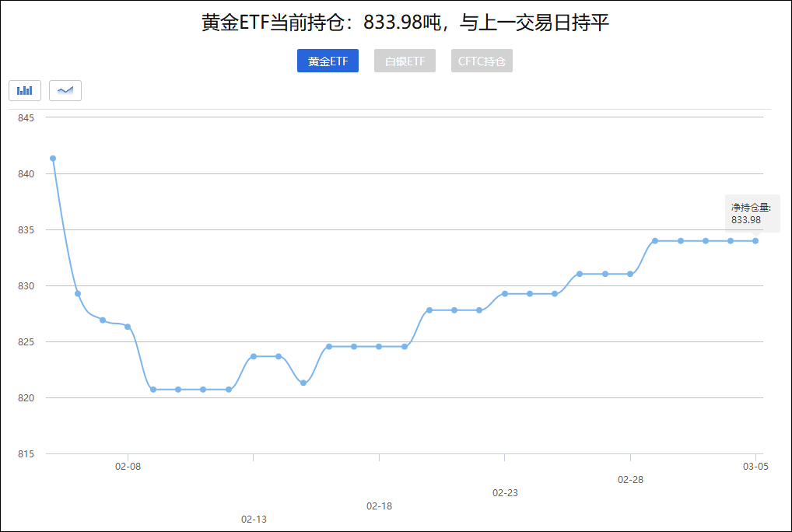Click the y-axis value 845
The height and width of the screenshot is (532, 792).
pos(26,118)
